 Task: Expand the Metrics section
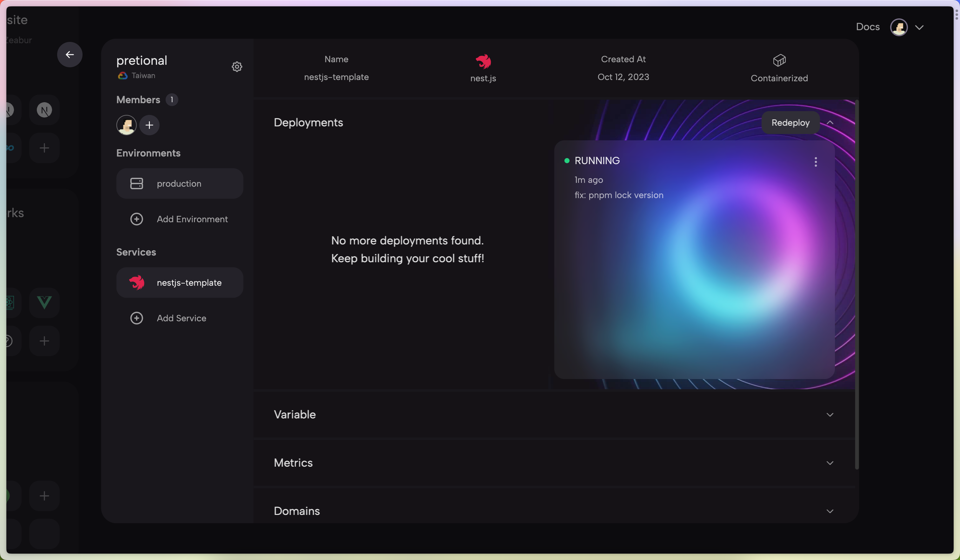tap(830, 463)
